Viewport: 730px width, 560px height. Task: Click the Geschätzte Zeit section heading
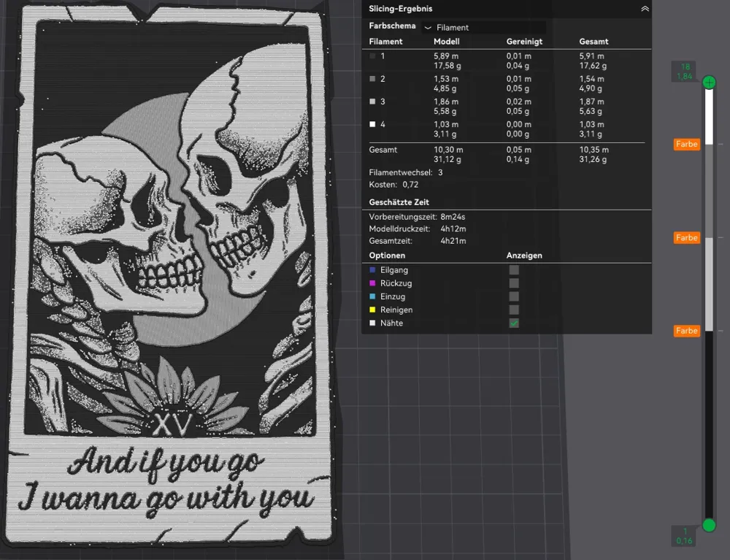point(399,202)
